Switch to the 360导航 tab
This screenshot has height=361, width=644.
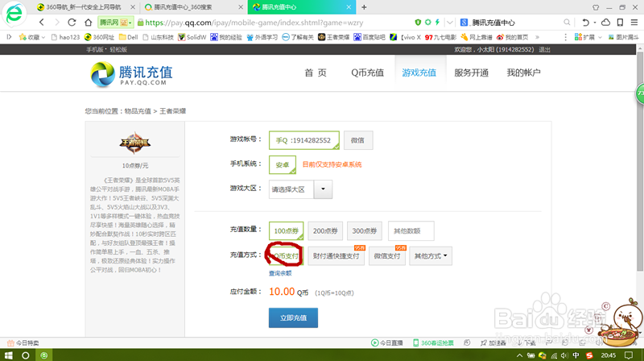click(84, 7)
